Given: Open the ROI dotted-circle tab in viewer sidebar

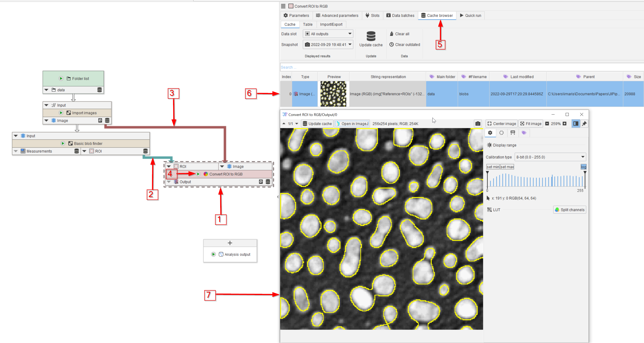Looking at the screenshot, I should pyautogui.click(x=501, y=133).
